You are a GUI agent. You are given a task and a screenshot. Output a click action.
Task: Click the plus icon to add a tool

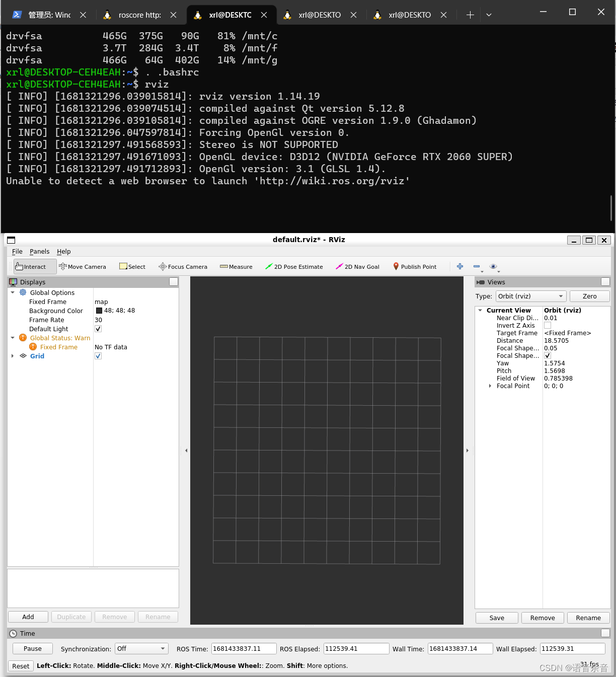(459, 266)
